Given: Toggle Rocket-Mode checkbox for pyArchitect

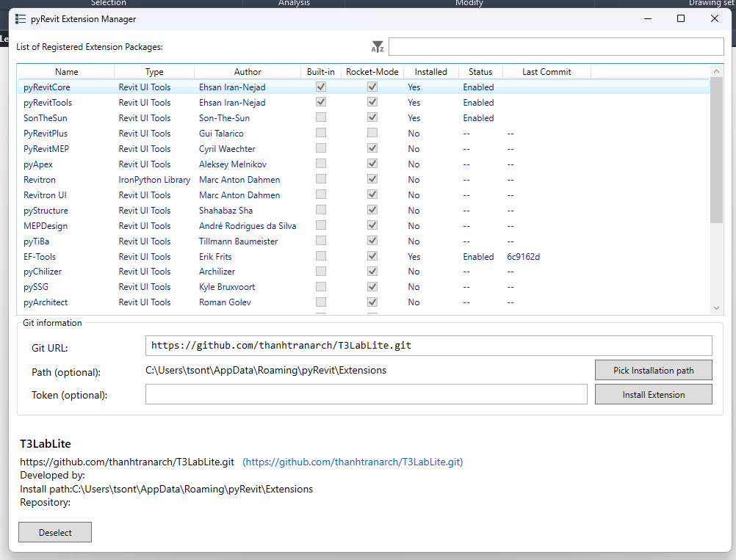Looking at the screenshot, I should [372, 302].
